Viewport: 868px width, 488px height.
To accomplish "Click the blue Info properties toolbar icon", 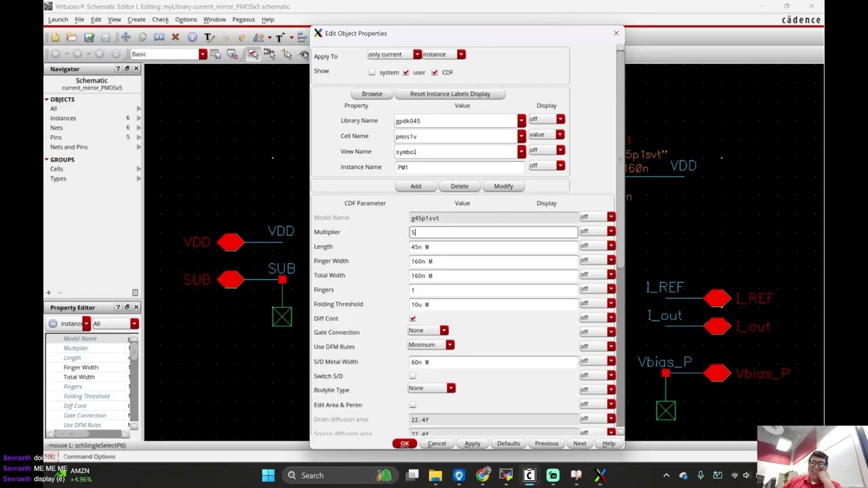I will coord(192,37).
